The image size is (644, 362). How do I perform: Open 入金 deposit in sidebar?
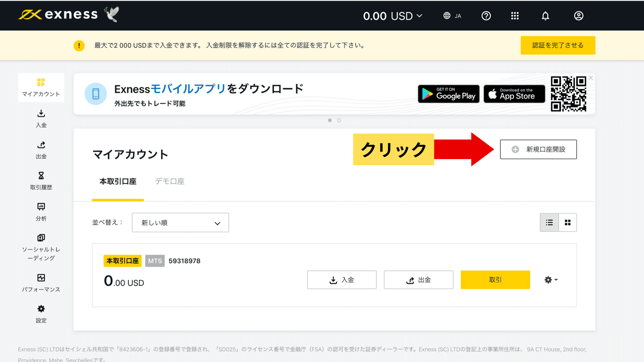[41, 119]
